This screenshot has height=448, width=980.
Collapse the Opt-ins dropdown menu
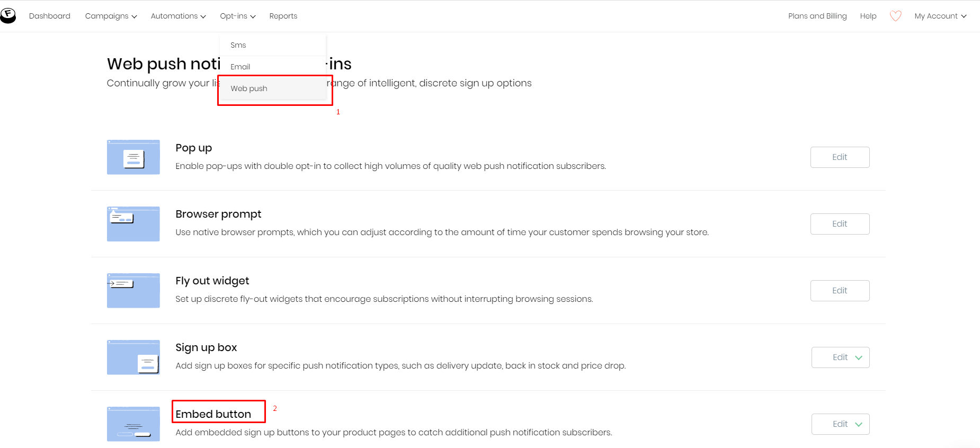click(238, 16)
